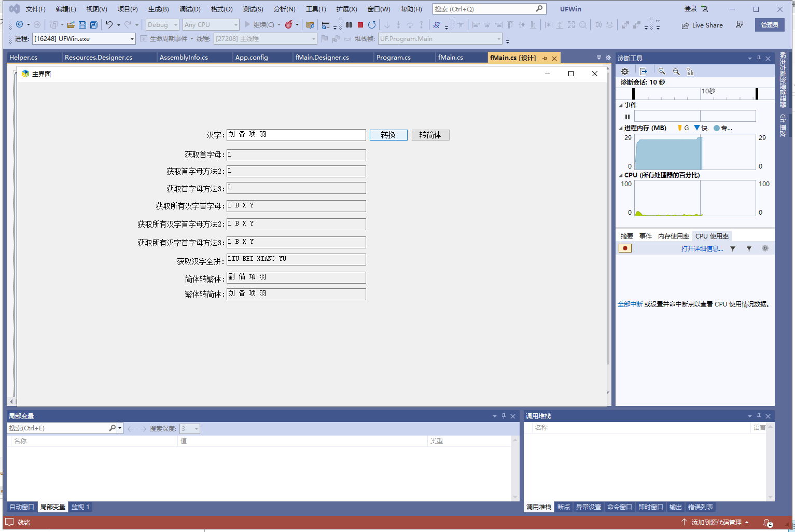795x532 pixels.
Task: Click the 继续(C) continue button
Action: tap(259, 24)
